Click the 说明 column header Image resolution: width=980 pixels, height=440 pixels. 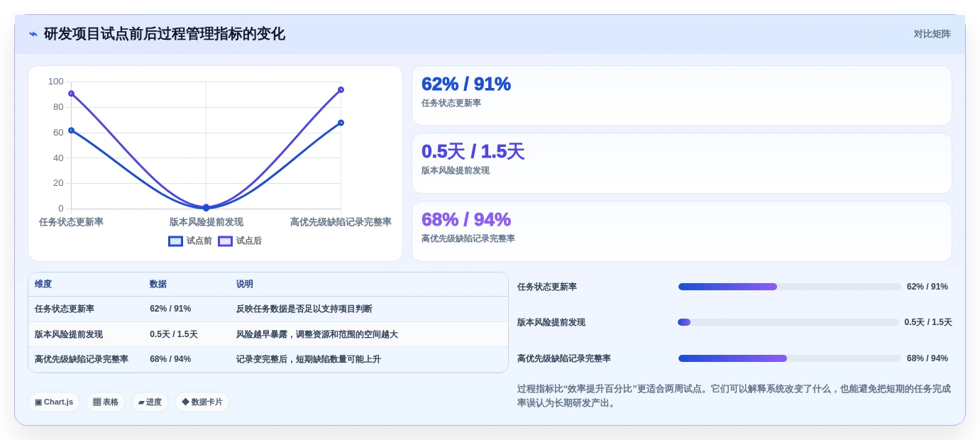[245, 284]
